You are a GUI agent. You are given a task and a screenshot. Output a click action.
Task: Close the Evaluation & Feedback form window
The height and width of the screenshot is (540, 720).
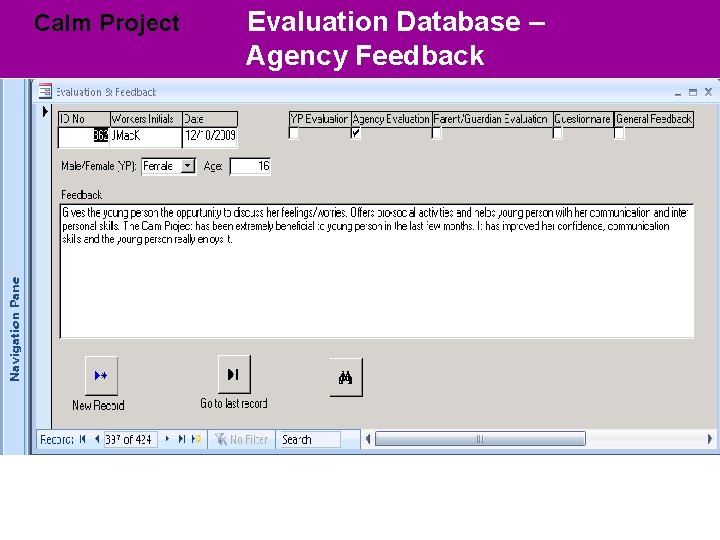point(708,92)
